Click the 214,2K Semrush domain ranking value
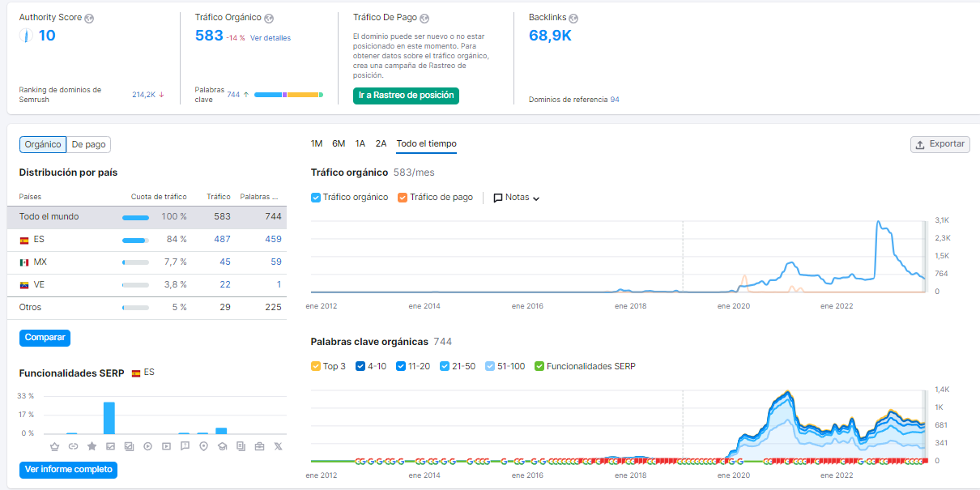 coord(143,95)
